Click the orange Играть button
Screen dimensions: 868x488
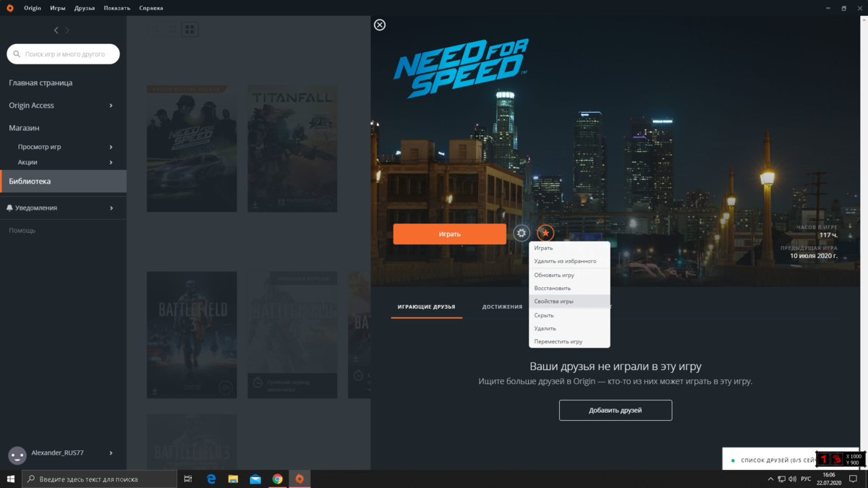449,234
